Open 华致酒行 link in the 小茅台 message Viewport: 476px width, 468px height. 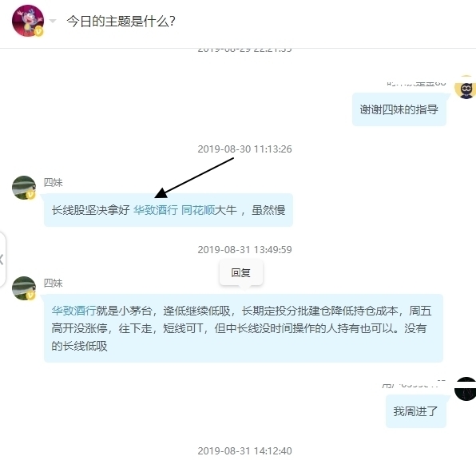(73, 311)
